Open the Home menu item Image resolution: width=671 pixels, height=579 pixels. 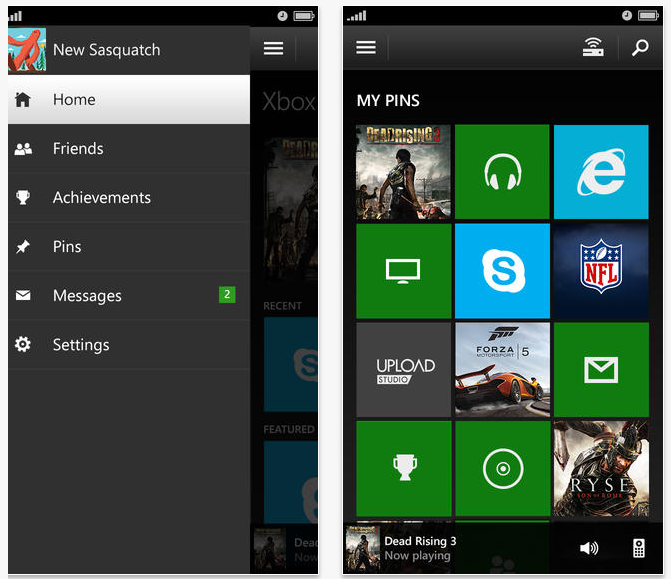click(x=129, y=100)
